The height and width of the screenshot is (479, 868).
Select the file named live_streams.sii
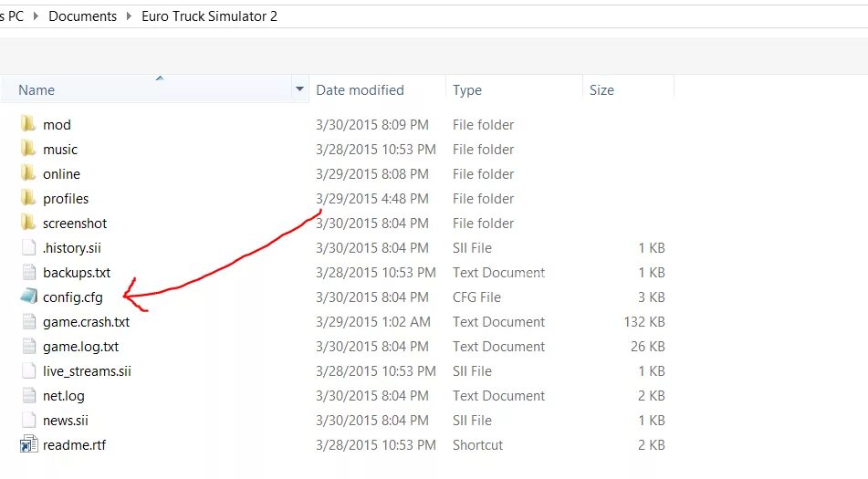(x=87, y=370)
